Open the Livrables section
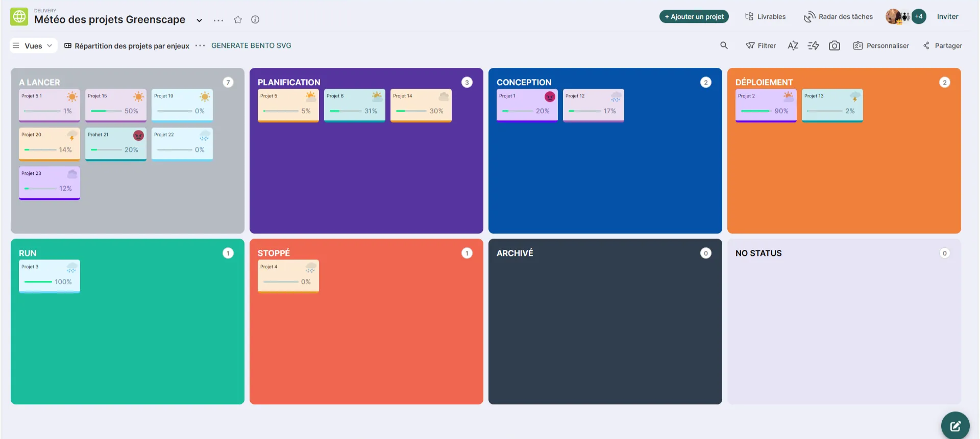 pyautogui.click(x=765, y=17)
